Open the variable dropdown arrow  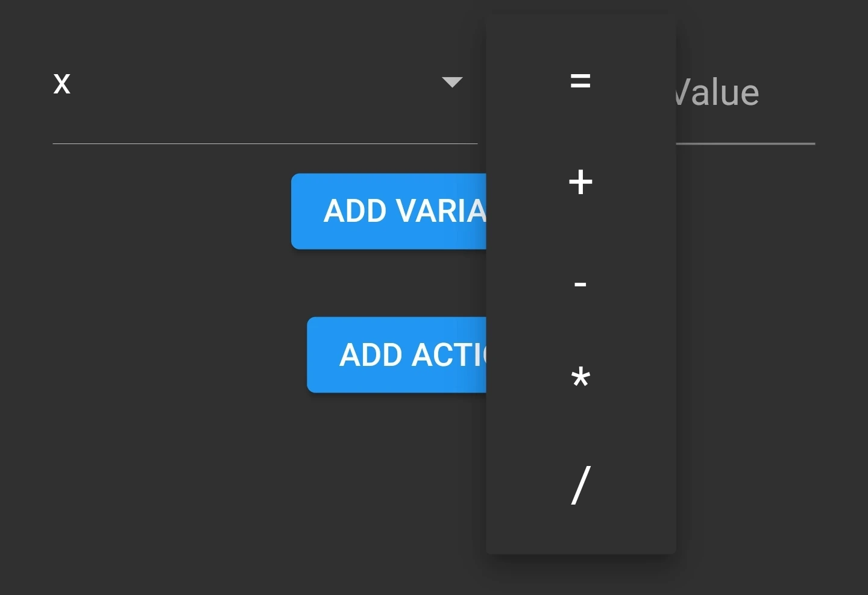coord(451,82)
